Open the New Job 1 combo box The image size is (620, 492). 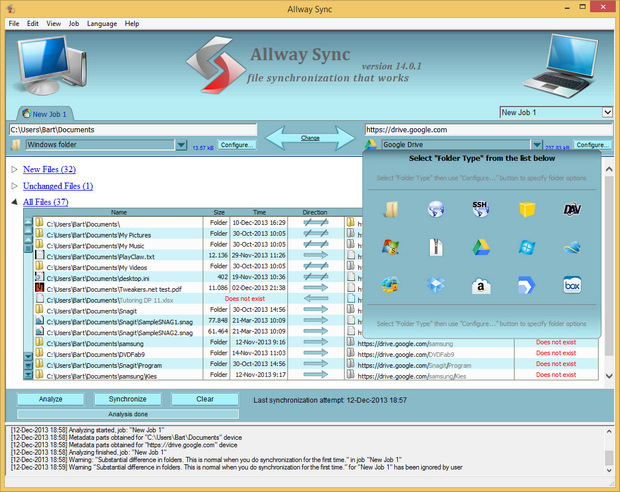pyautogui.click(x=556, y=112)
